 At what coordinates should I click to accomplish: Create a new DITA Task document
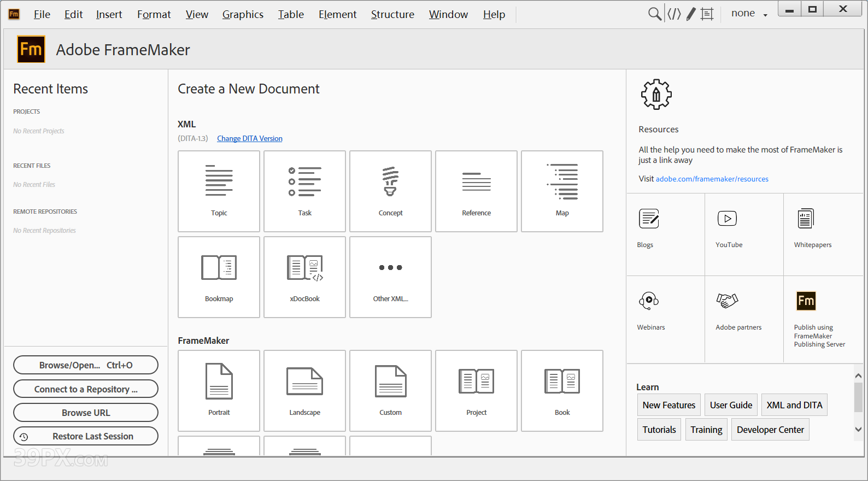pos(304,191)
